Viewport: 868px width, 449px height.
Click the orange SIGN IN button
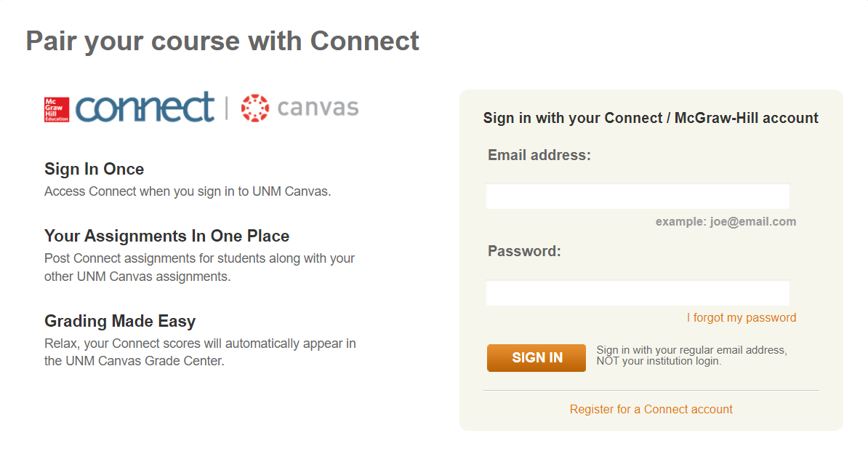pos(537,357)
